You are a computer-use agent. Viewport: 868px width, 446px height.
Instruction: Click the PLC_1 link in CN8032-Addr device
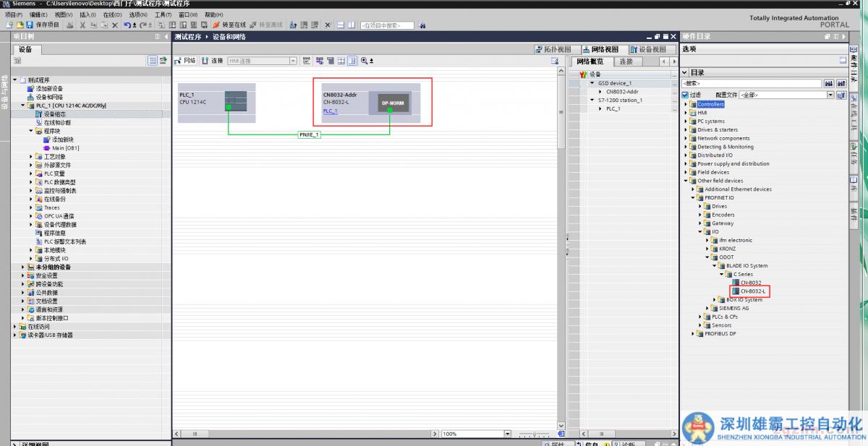(330, 111)
